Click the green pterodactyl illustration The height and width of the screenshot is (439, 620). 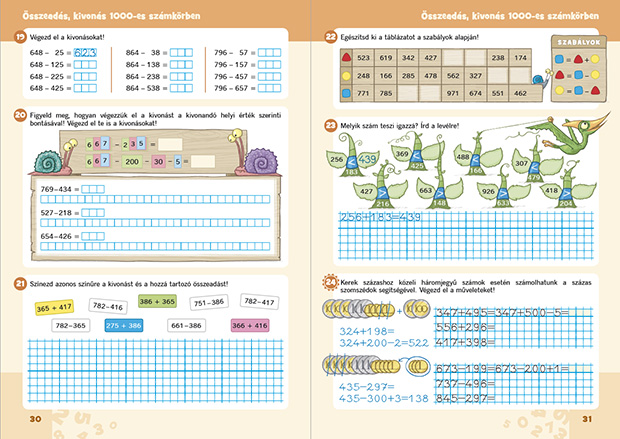point(569,133)
